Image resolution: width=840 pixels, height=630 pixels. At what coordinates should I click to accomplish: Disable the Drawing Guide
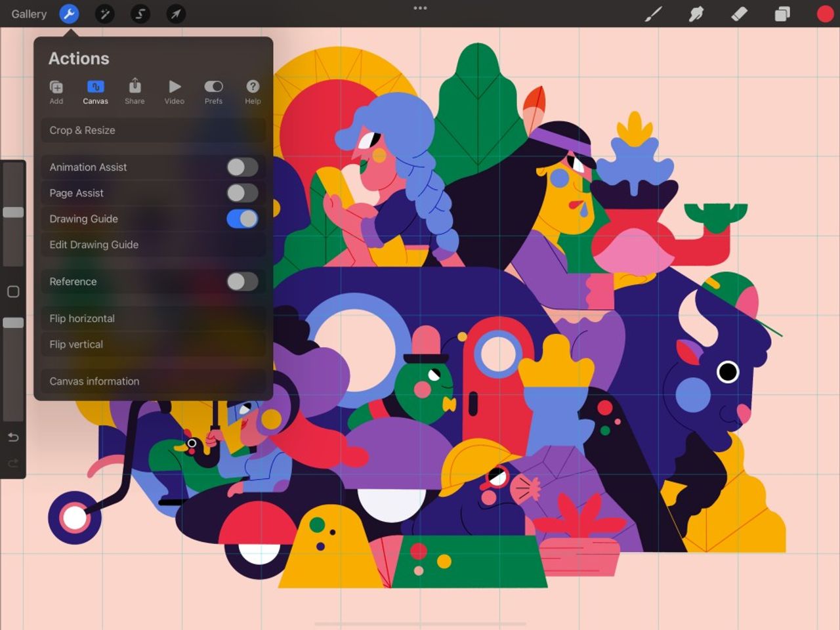[x=241, y=219]
